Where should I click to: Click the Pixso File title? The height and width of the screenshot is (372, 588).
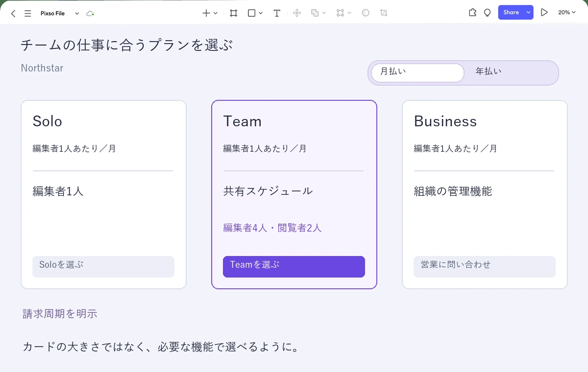tap(52, 13)
